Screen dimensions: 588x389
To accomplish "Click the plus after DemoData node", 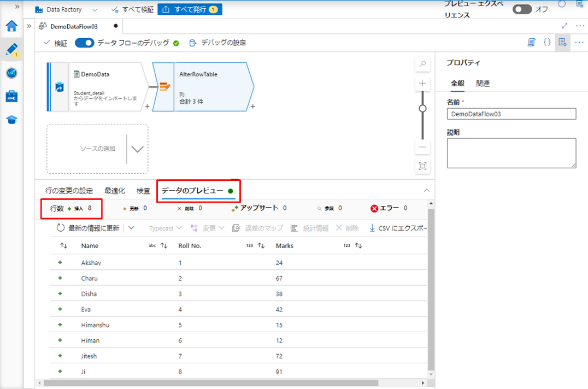I will coord(148,107).
